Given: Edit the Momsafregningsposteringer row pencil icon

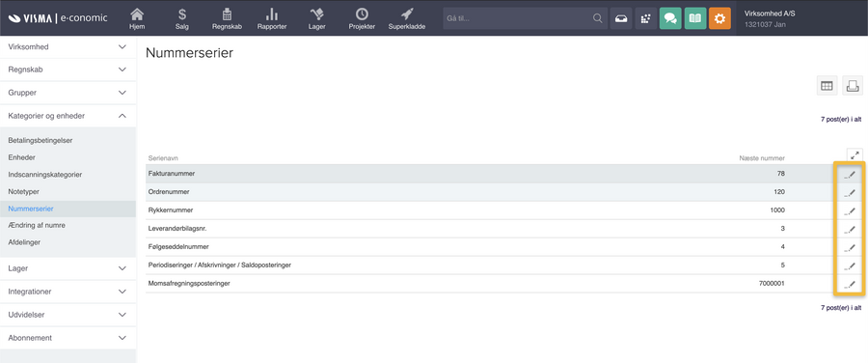Looking at the screenshot, I should [850, 284].
